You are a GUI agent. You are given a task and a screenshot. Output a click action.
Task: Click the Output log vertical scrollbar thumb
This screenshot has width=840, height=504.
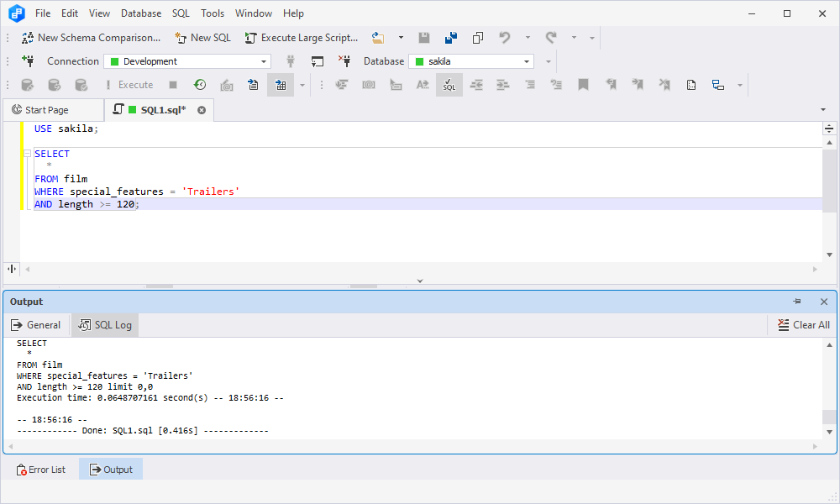pyautogui.click(x=829, y=417)
